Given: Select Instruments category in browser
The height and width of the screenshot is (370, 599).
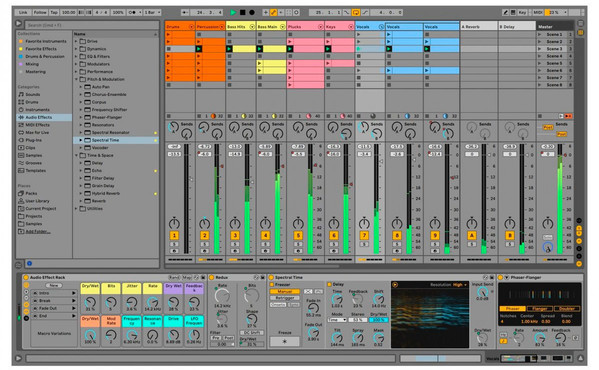Looking at the screenshot, I should point(37,110).
